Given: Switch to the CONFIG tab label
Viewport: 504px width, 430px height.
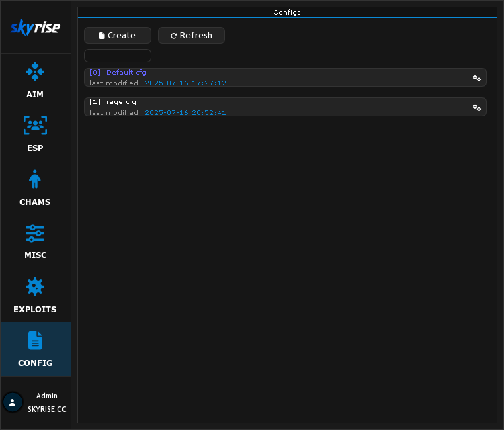Looking at the screenshot, I should point(36,363).
